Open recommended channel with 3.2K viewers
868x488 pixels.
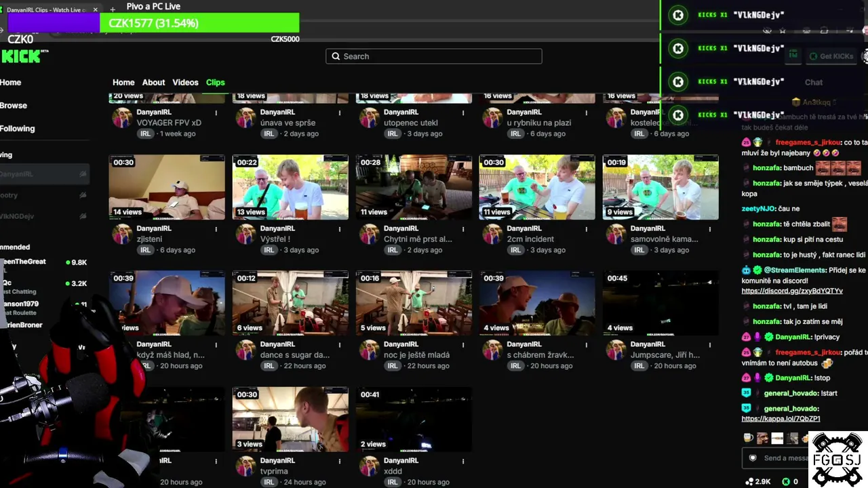(x=43, y=283)
